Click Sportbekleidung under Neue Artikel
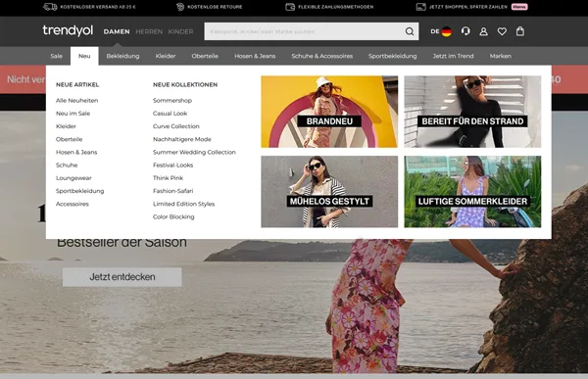This screenshot has width=588, height=379. [80, 191]
